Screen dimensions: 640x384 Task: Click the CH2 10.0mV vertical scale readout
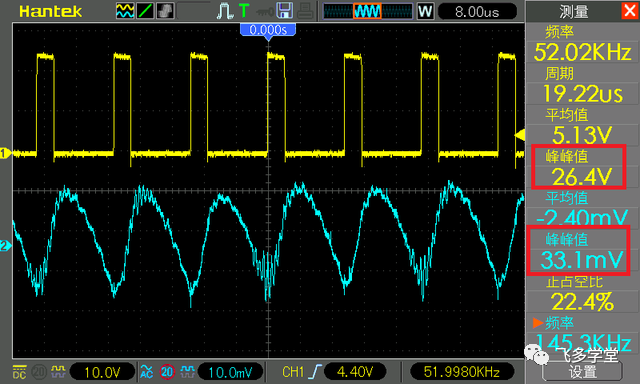[230, 372]
